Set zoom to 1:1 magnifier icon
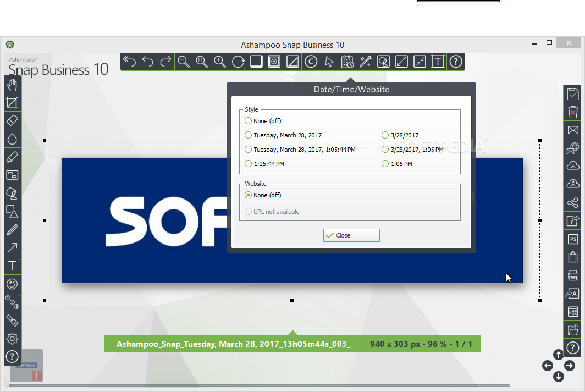 pyautogui.click(x=202, y=62)
